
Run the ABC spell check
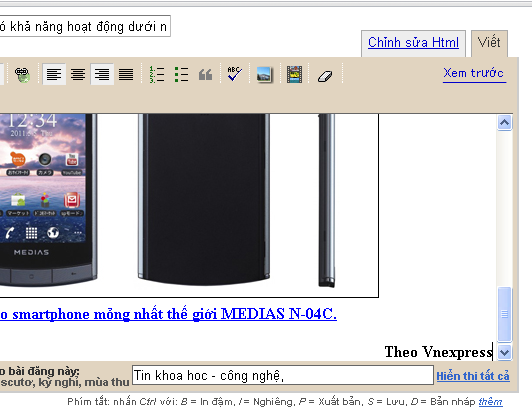point(234,74)
